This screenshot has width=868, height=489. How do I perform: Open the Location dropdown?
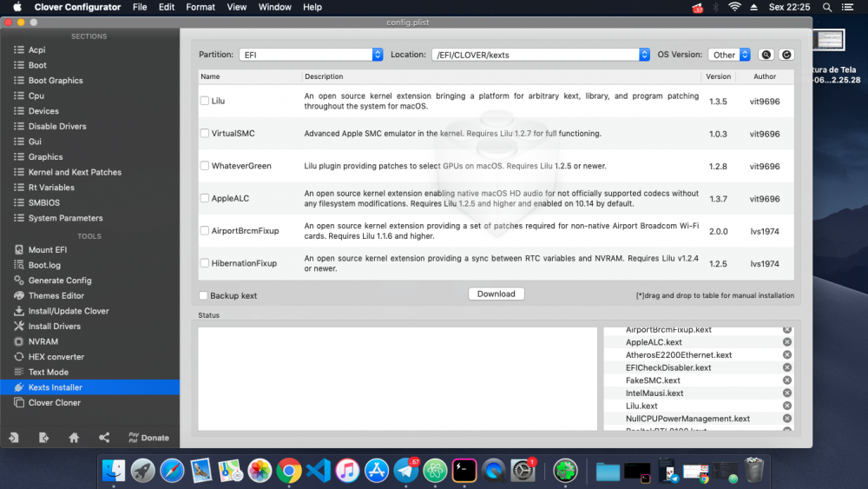pyautogui.click(x=540, y=54)
